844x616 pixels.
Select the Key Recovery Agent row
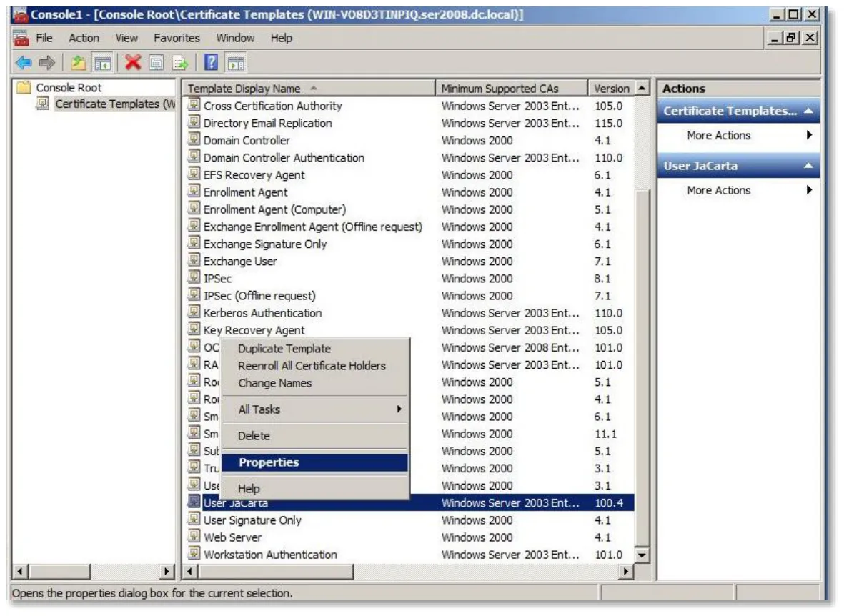click(x=409, y=330)
